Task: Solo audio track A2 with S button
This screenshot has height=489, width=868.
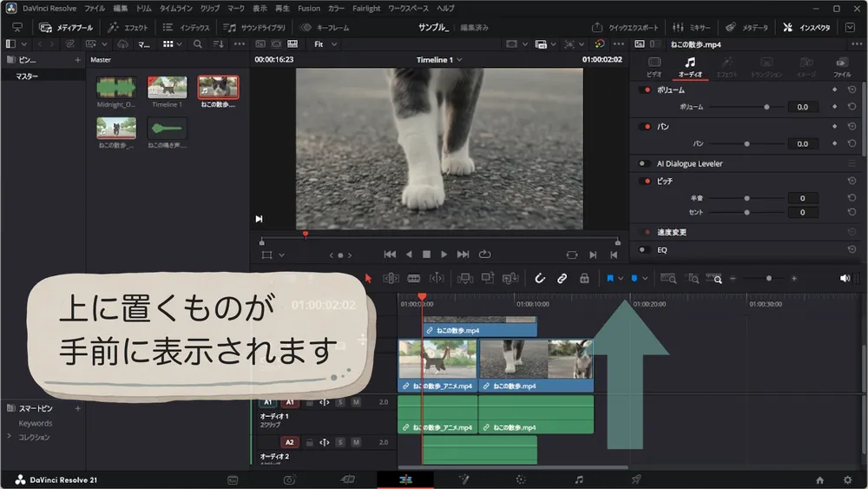Action: tap(340, 442)
